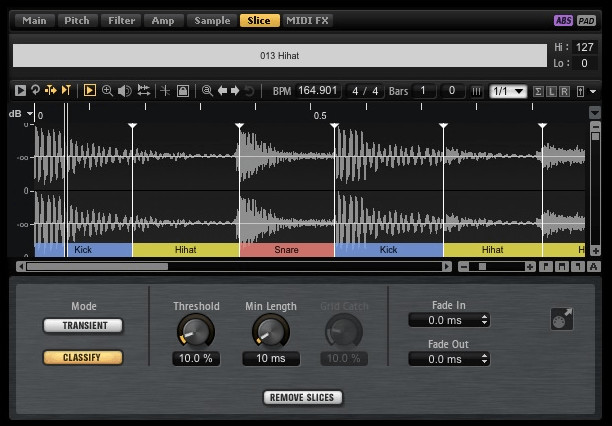This screenshot has width=612, height=426.
Task: Click the horizontal zoom plus button
Action: tap(530, 267)
